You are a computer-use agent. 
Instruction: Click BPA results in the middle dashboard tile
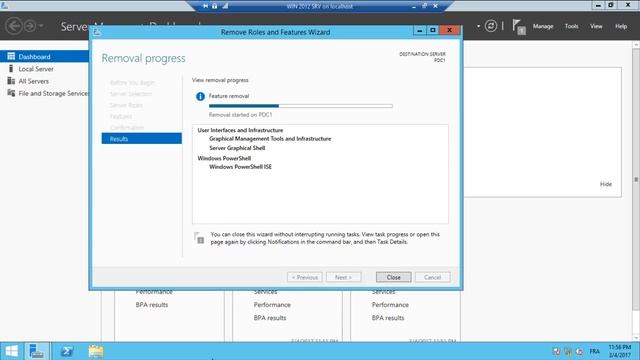coord(270,318)
